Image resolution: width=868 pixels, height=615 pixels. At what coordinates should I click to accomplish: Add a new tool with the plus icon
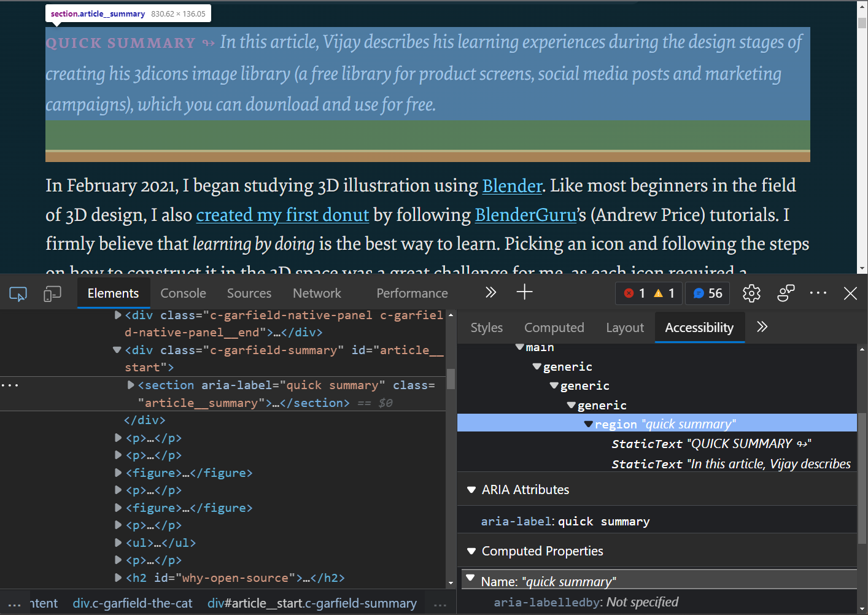click(524, 293)
